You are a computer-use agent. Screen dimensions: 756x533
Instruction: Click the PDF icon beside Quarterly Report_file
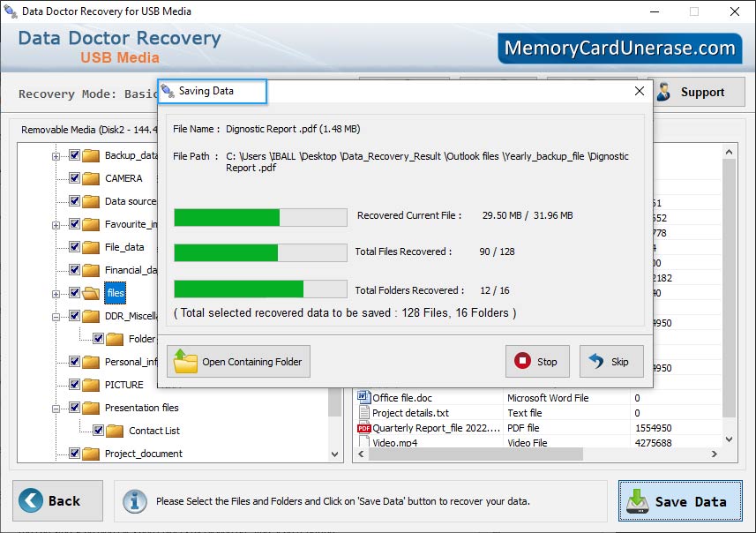pyautogui.click(x=363, y=428)
